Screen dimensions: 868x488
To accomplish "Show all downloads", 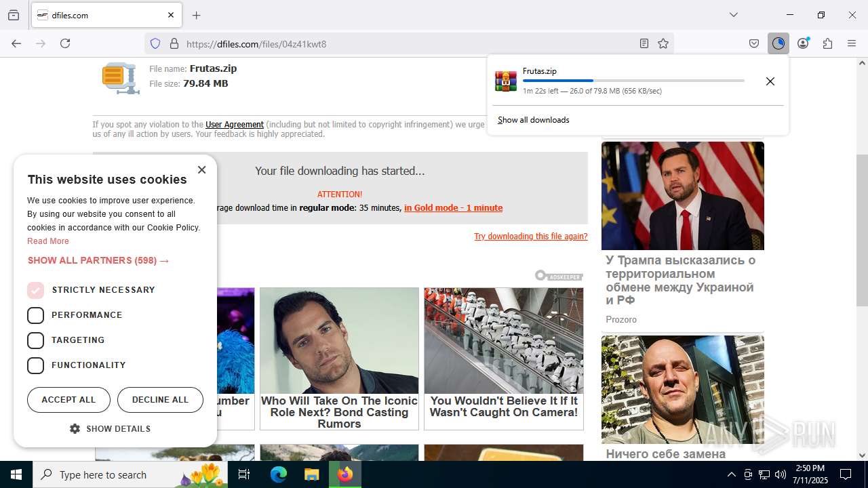I will (533, 120).
